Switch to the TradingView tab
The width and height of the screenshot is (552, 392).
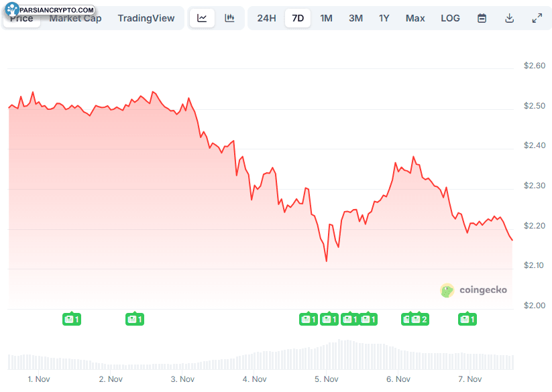tap(146, 18)
